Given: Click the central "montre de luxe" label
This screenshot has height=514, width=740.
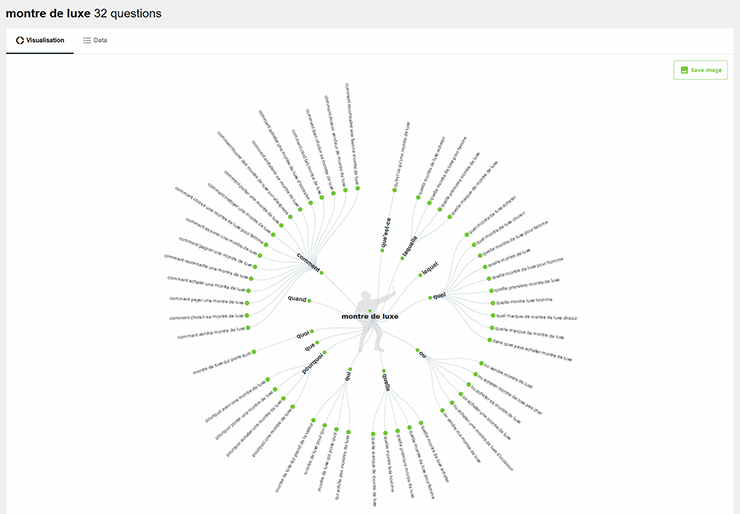Looking at the screenshot, I should 370,317.
